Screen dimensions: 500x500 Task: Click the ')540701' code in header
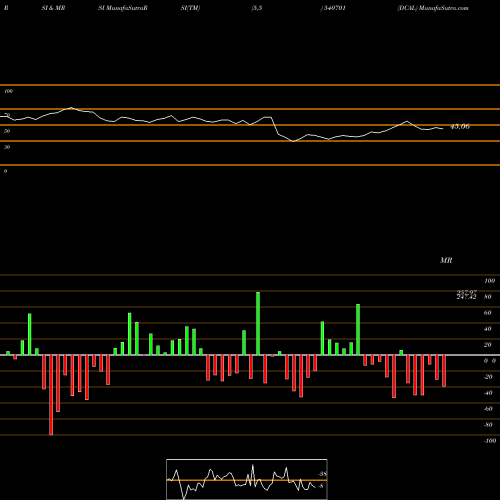click(x=333, y=8)
